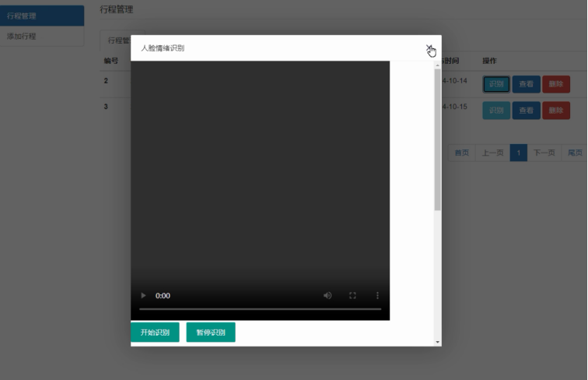Open 添加行程 in the sidebar
Screen dimensions: 588x380
(42, 36)
